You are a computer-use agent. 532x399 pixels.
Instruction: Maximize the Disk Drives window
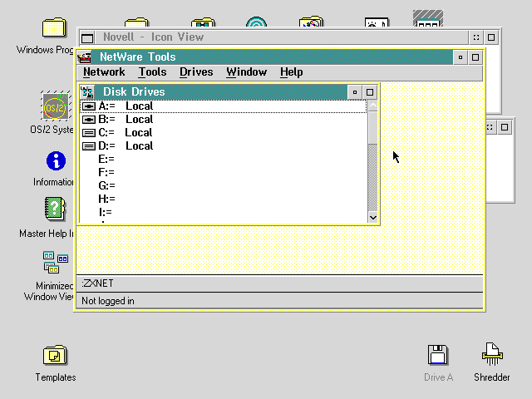coord(370,92)
